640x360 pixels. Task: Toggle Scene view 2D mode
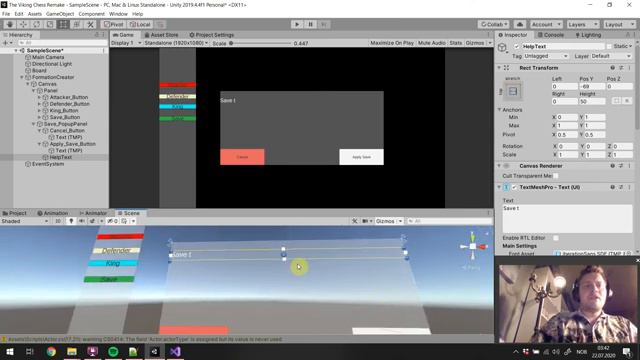click(x=58, y=221)
